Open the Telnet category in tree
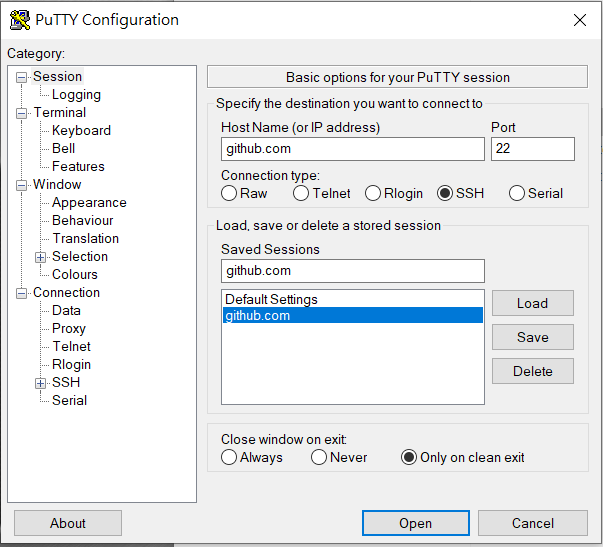 (72, 346)
